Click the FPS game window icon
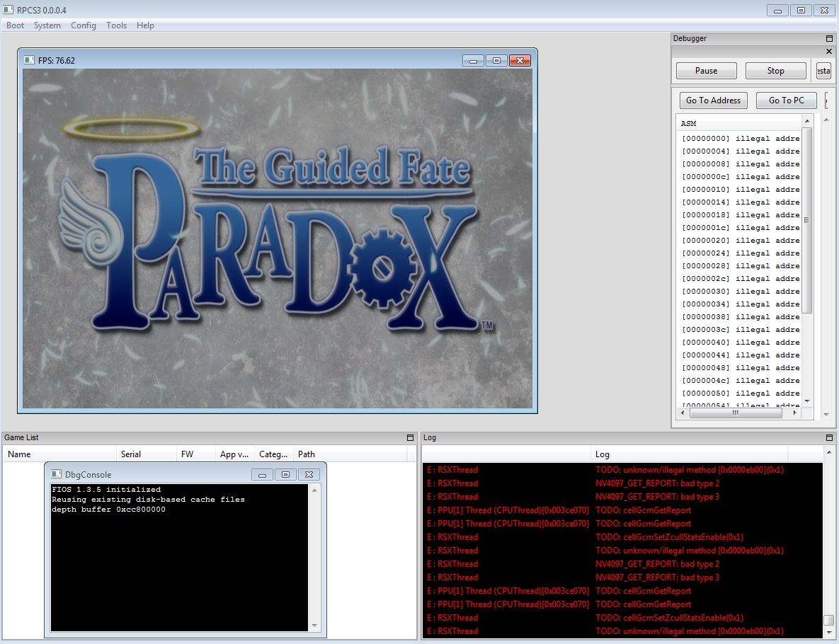This screenshot has width=839, height=644. 29,60
